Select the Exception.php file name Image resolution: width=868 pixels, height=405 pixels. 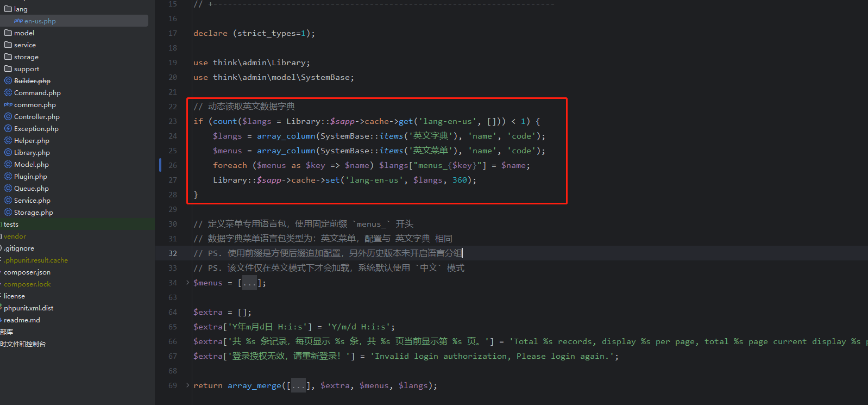pyautogui.click(x=36, y=129)
